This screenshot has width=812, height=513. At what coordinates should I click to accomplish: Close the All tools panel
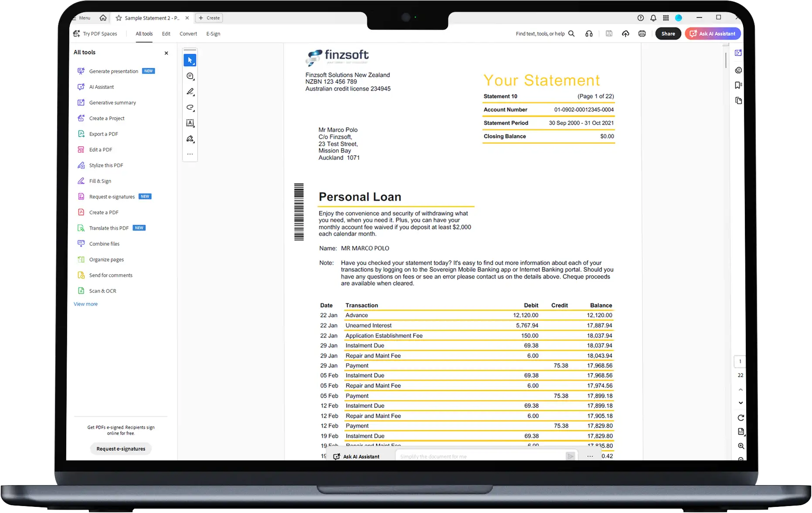tap(166, 53)
